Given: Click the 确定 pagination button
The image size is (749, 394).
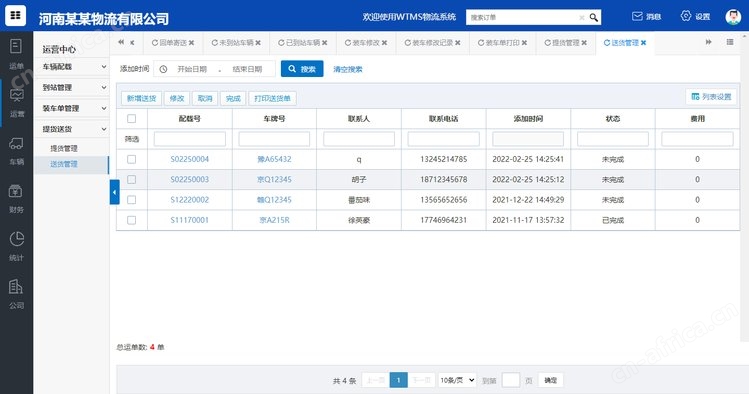Looking at the screenshot, I should (550, 380).
